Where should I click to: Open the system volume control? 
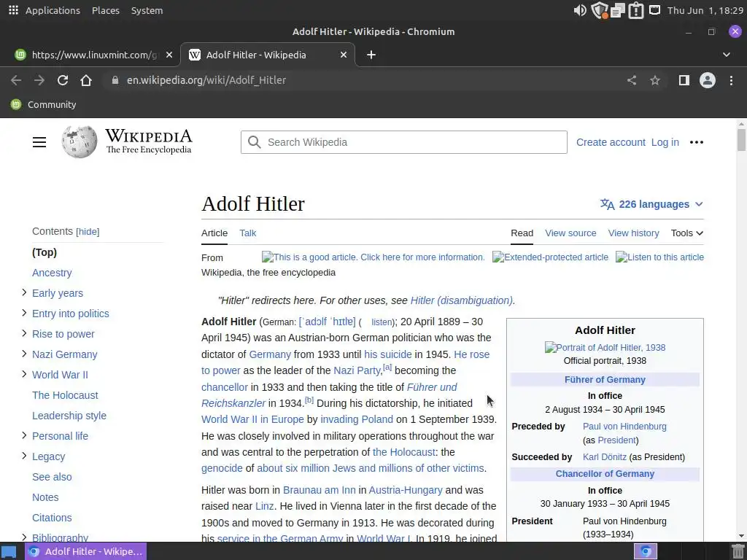click(x=580, y=10)
